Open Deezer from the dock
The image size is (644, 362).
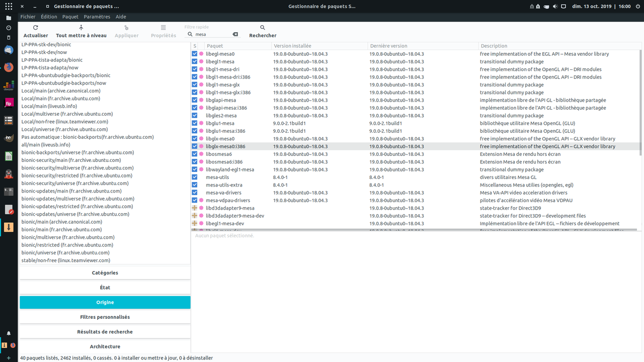9,85
